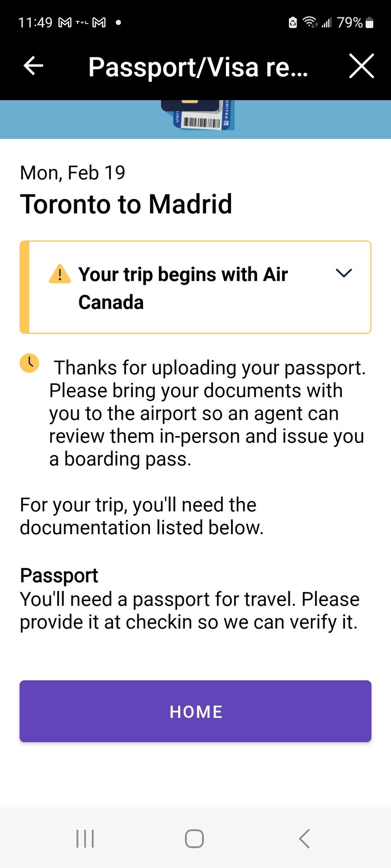Tap the Android recent apps button

[85, 838]
